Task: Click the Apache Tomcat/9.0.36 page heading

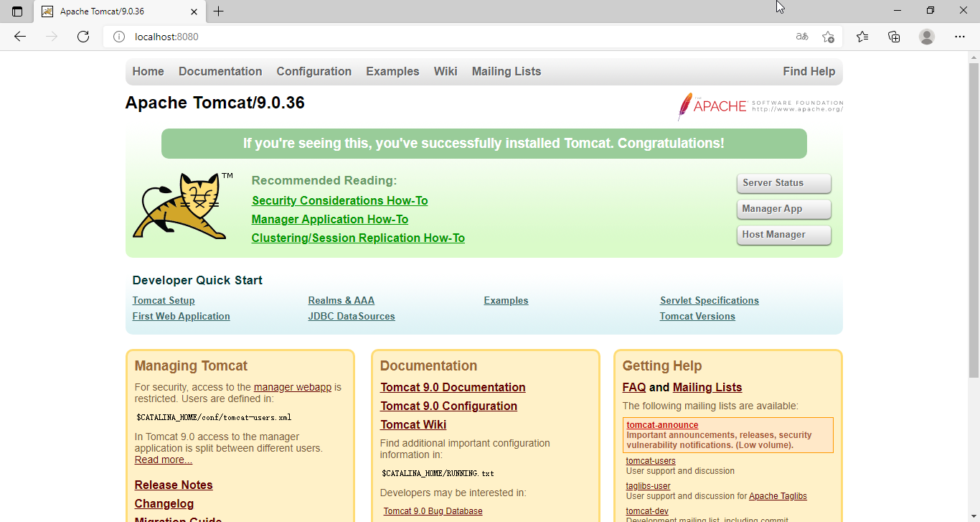Action: tap(215, 103)
